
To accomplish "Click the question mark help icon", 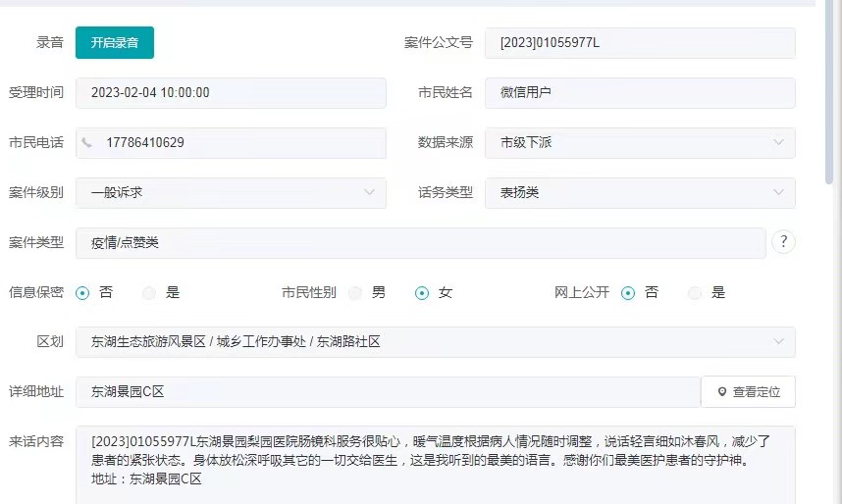I will tap(783, 242).
